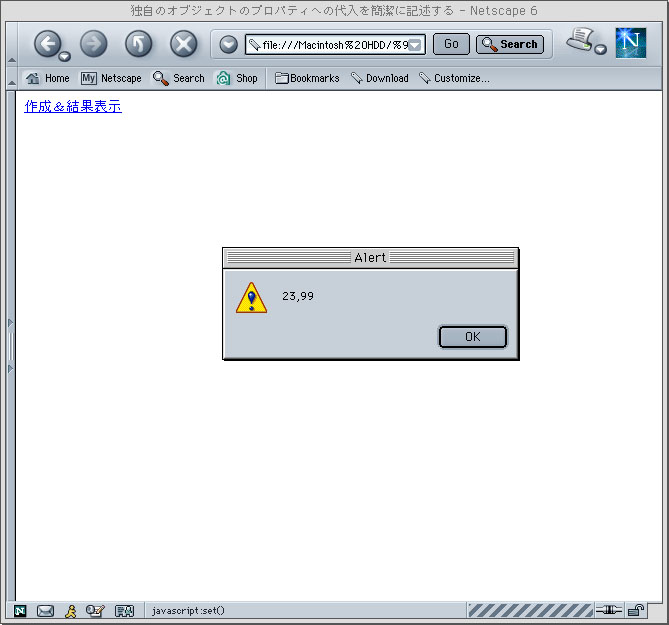The height and width of the screenshot is (625, 669).
Task: Expand the URL bar history dropdown
Action: point(416,45)
